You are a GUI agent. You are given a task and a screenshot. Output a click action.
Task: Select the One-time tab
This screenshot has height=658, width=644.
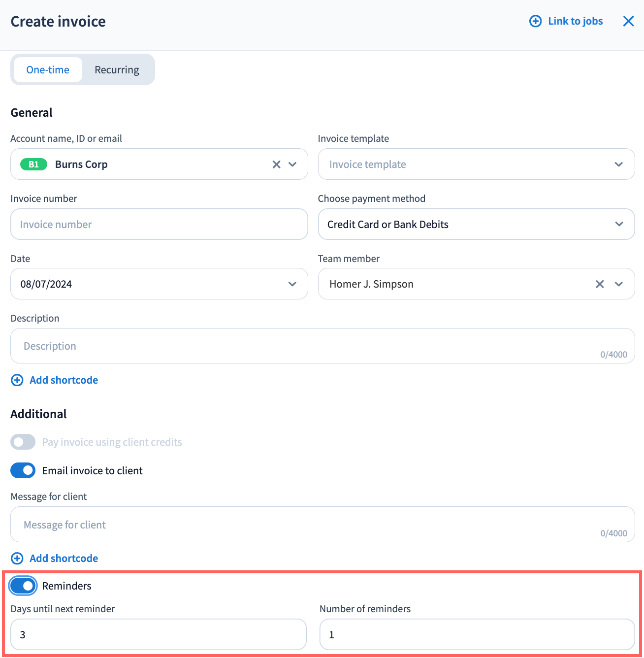tap(48, 70)
